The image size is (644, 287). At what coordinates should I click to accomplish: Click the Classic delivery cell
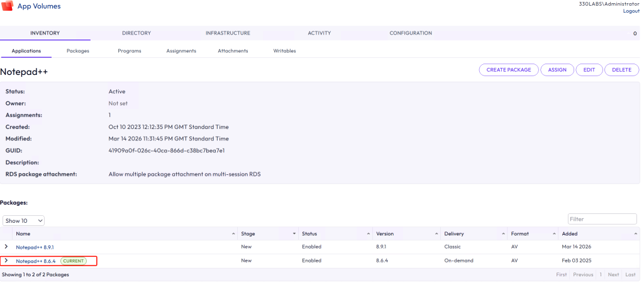452,247
